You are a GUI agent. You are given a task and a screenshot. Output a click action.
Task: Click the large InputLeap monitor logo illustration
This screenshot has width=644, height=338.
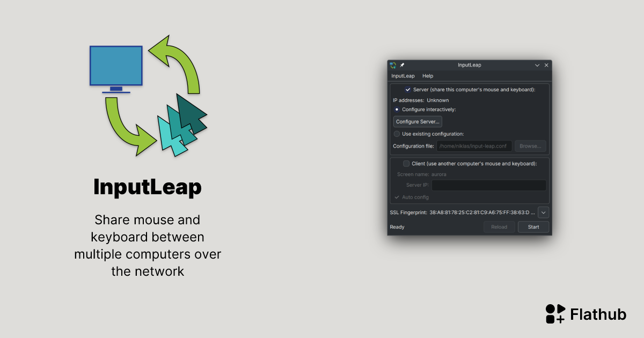116,65
